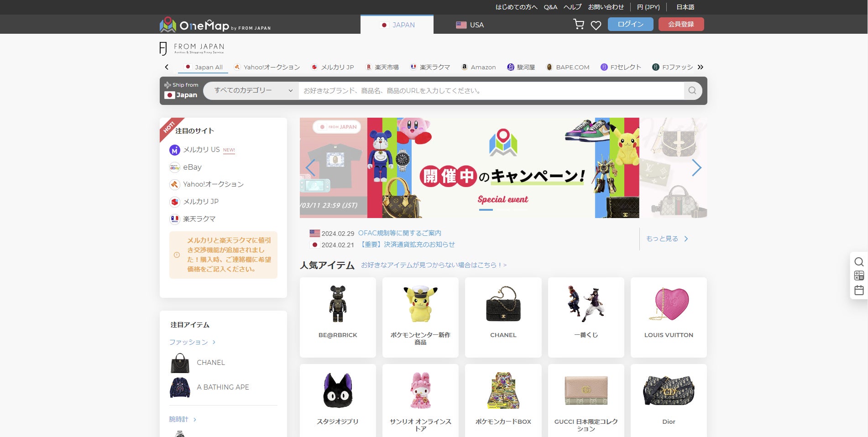
Task: Open the LOUIS VUITTON item card
Action: click(x=669, y=317)
